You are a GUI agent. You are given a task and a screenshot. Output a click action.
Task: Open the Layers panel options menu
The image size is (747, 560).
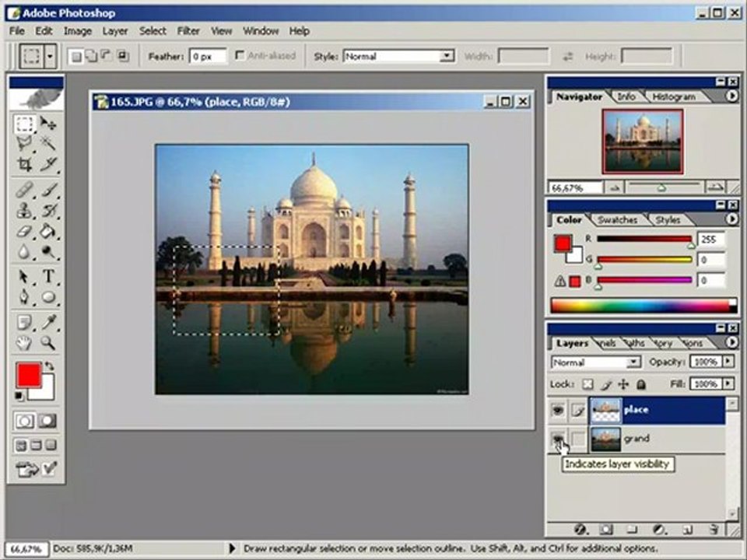(731, 342)
